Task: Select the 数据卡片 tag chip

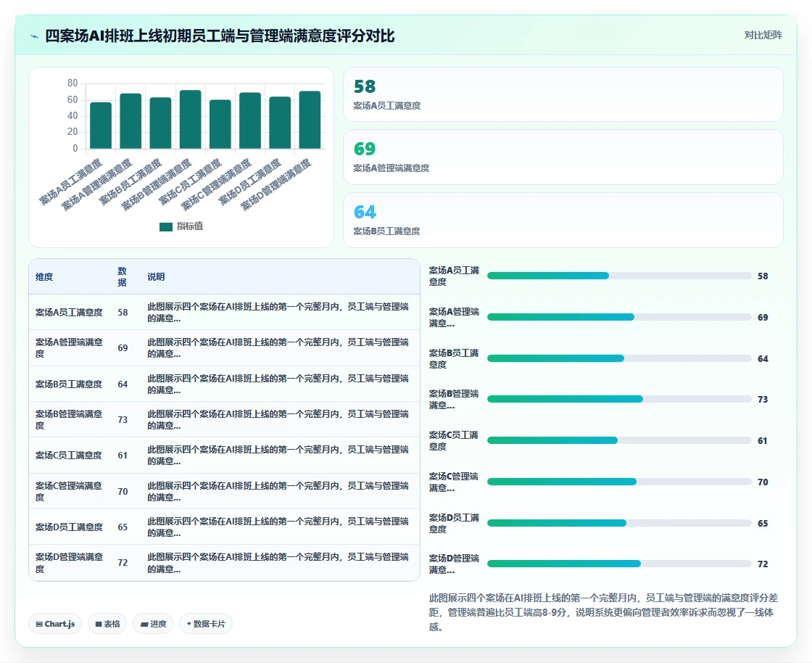Action: 206,624
